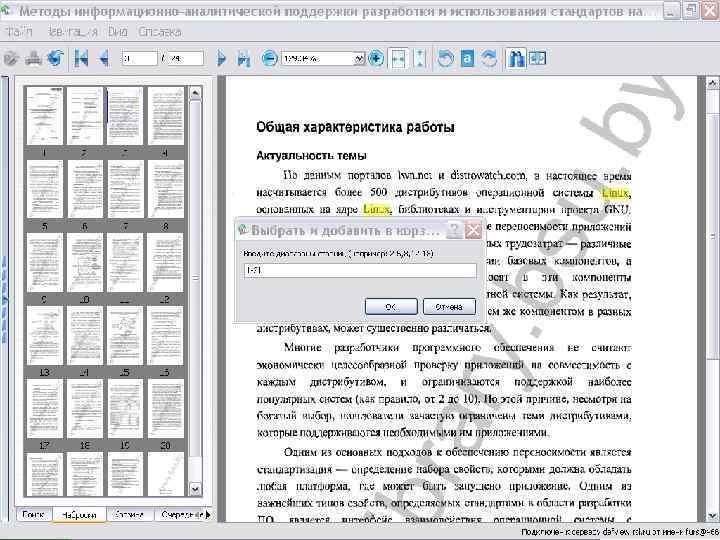Click the current page number field
Viewport: 720px width, 540px height.
point(139,59)
